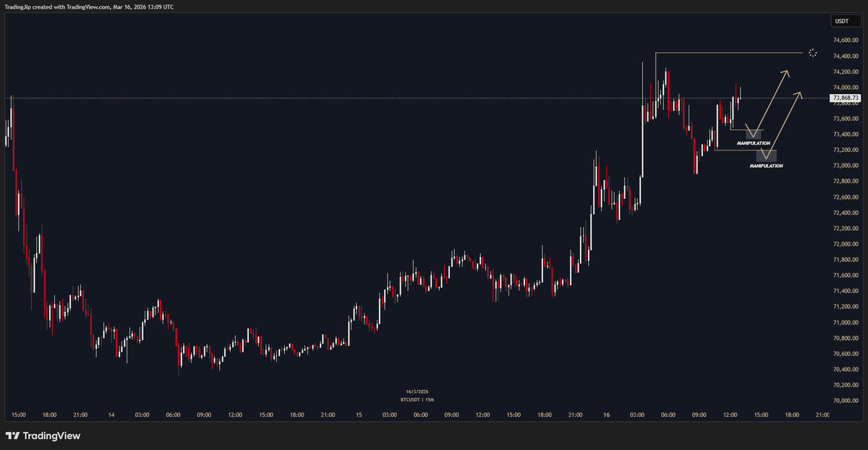Select the 70,000.00 price axis label
The image size is (868, 450).
[846, 401]
